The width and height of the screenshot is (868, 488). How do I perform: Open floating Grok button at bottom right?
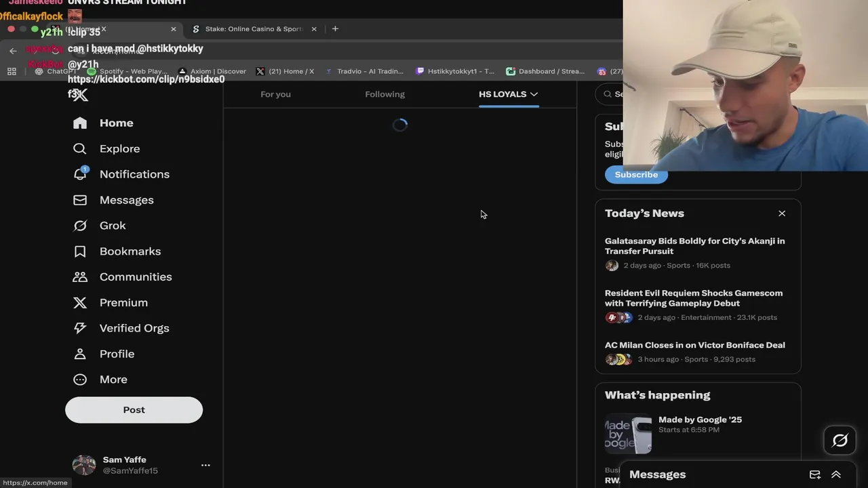pyautogui.click(x=840, y=441)
